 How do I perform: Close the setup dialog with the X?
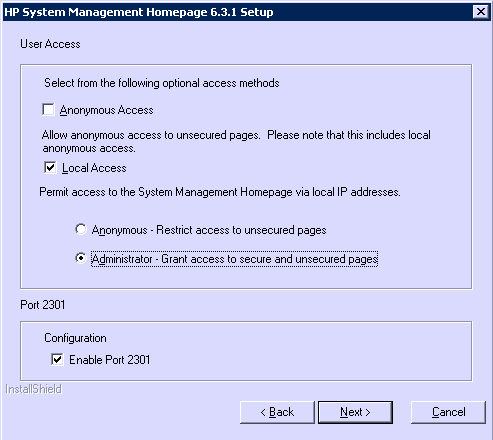(x=481, y=12)
